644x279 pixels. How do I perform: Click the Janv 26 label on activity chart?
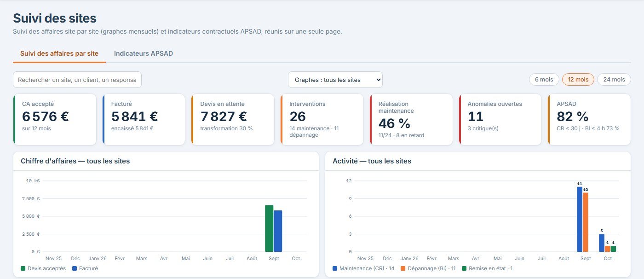tap(409, 259)
